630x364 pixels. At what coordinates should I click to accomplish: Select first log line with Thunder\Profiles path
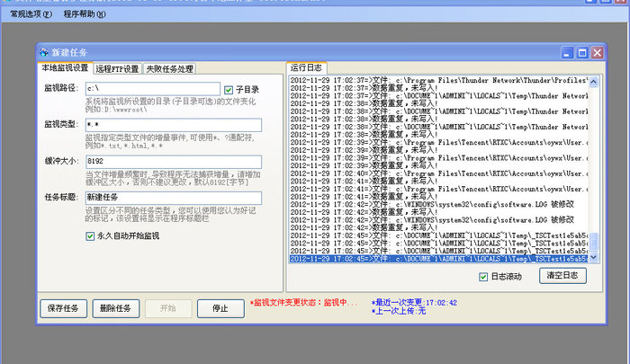(x=439, y=80)
